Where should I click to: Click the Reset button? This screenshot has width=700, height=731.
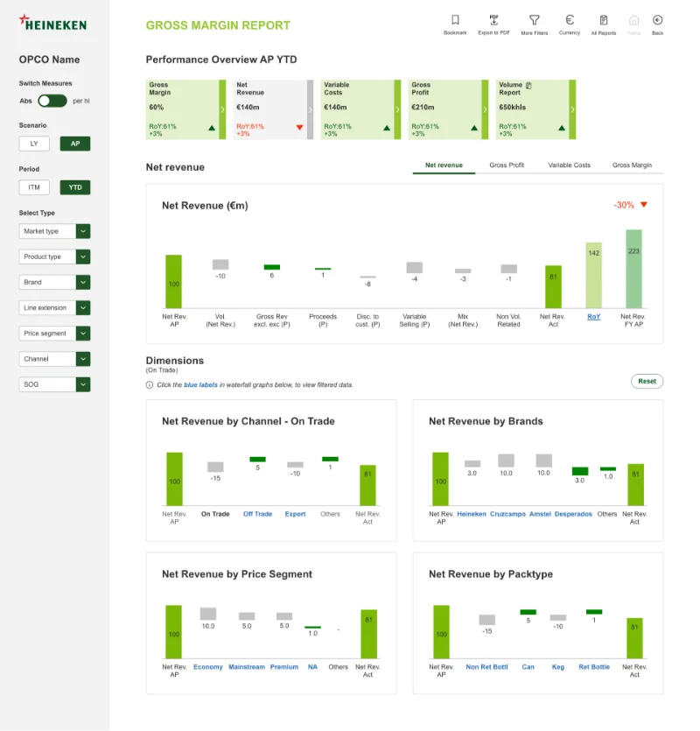pos(647,382)
